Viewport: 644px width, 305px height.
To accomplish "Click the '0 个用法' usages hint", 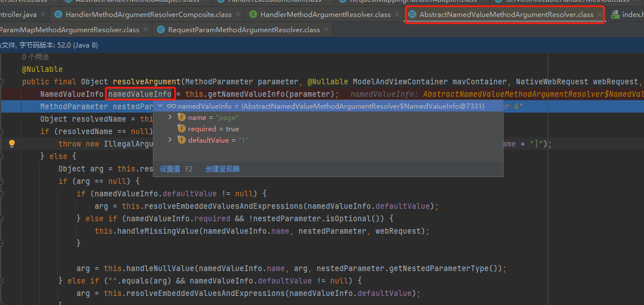I will pos(35,57).
